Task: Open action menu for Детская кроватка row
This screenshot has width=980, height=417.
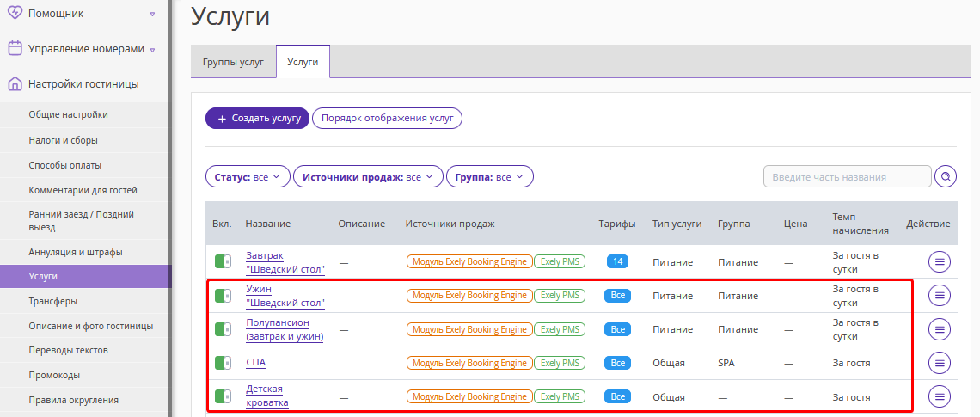Action: tap(940, 396)
